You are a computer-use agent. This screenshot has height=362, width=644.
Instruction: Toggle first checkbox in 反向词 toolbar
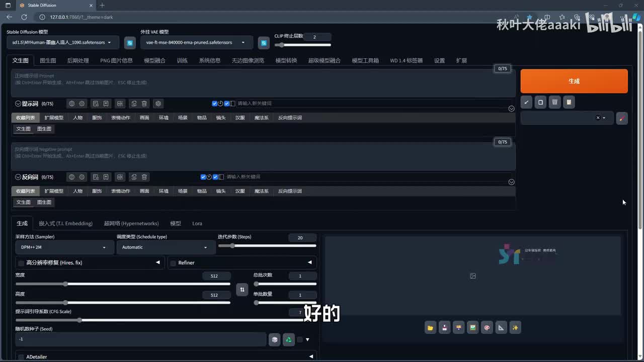pos(203,177)
